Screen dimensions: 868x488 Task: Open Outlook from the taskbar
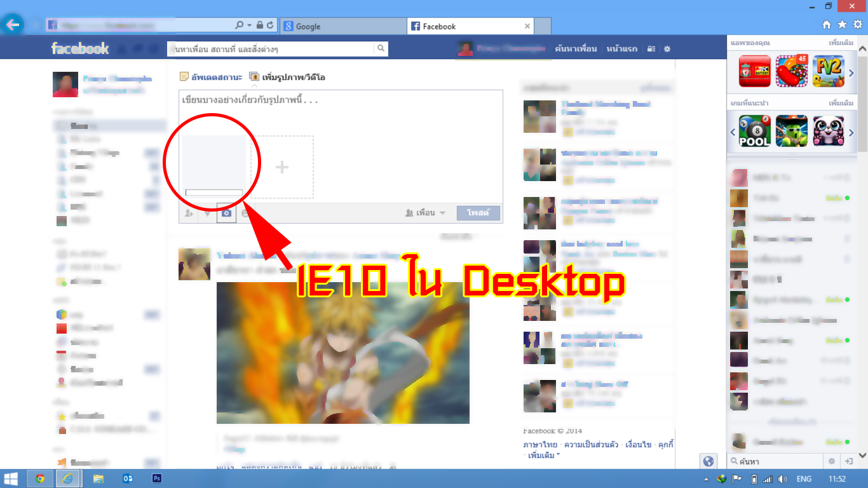point(127,478)
